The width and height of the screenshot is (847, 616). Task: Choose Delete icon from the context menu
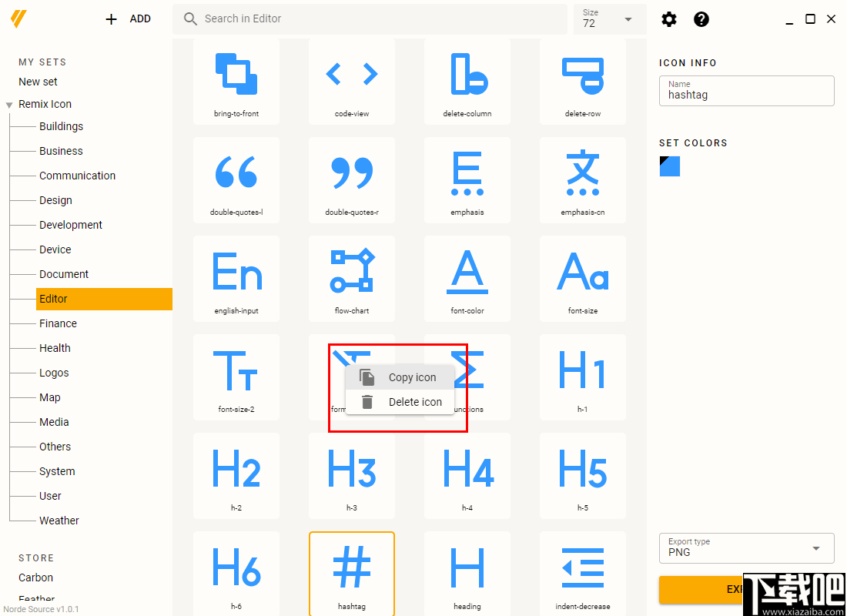(x=415, y=401)
